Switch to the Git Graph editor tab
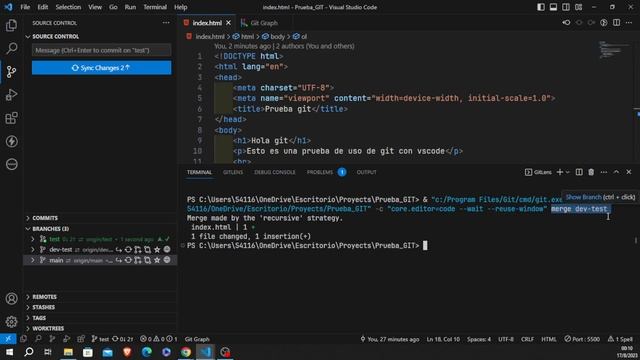640x360 pixels. click(x=264, y=23)
